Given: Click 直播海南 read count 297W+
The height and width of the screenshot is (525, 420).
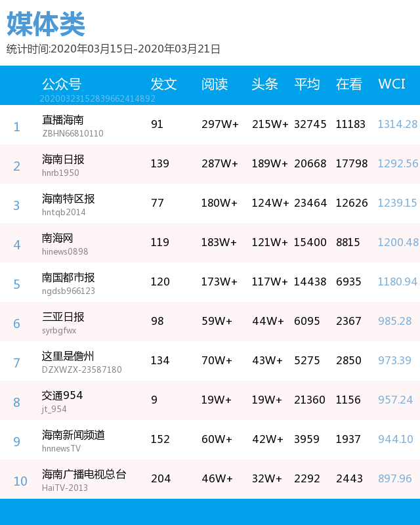Looking at the screenshot, I should (220, 124).
